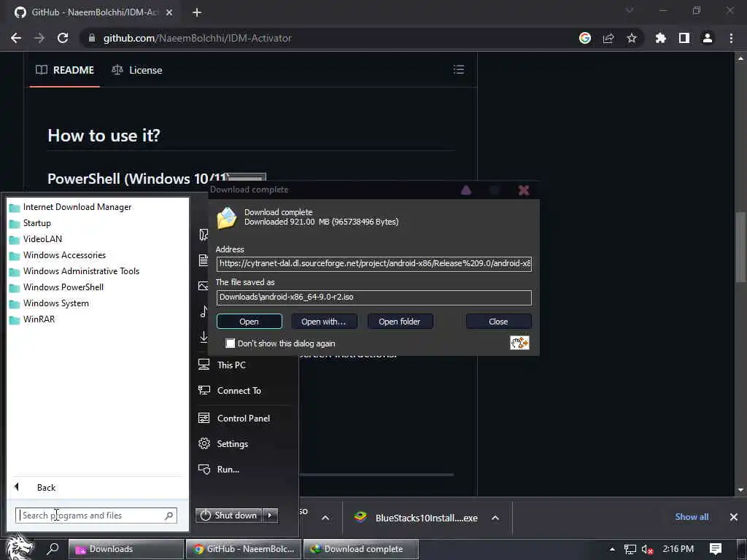Click muted volume tray icon
747x560 pixels.
(x=647, y=550)
